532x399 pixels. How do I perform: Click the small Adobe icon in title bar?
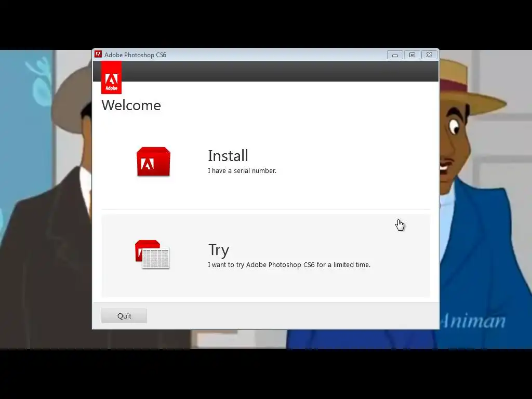pos(98,54)
